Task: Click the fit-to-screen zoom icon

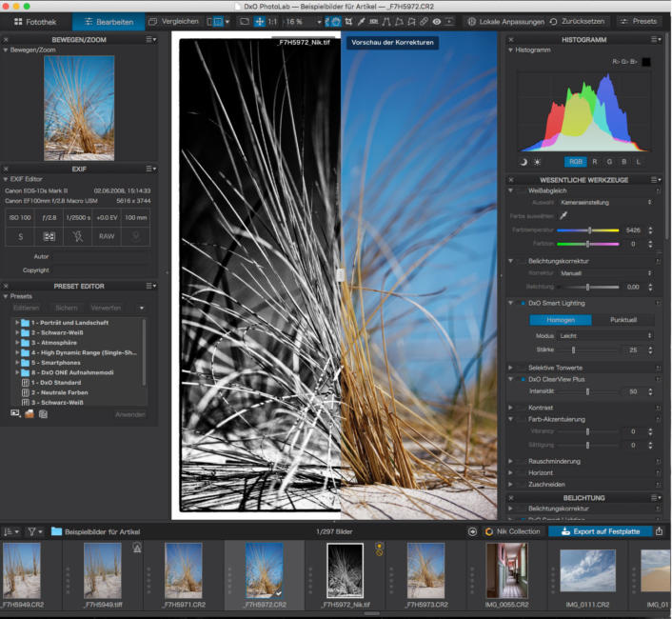Action: 245,22
